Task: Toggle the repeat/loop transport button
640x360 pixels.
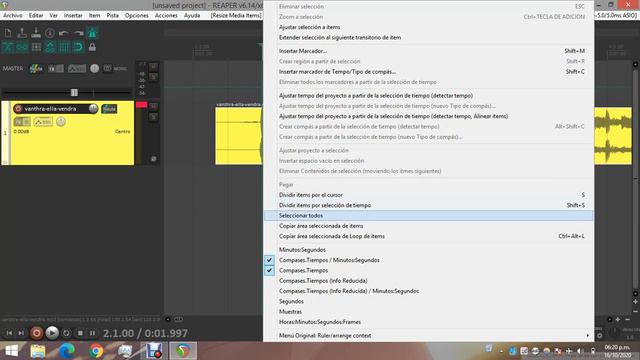Action: coord(66,333)
